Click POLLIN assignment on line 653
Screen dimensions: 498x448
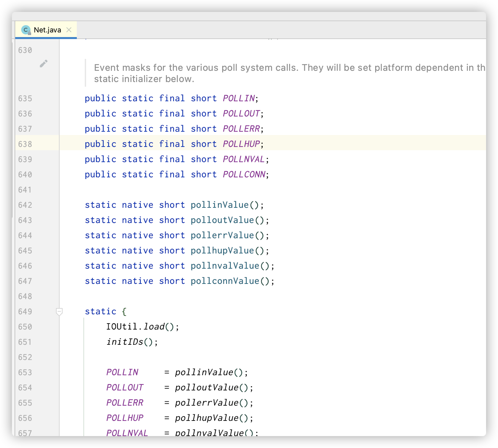(x=122, y=372)
